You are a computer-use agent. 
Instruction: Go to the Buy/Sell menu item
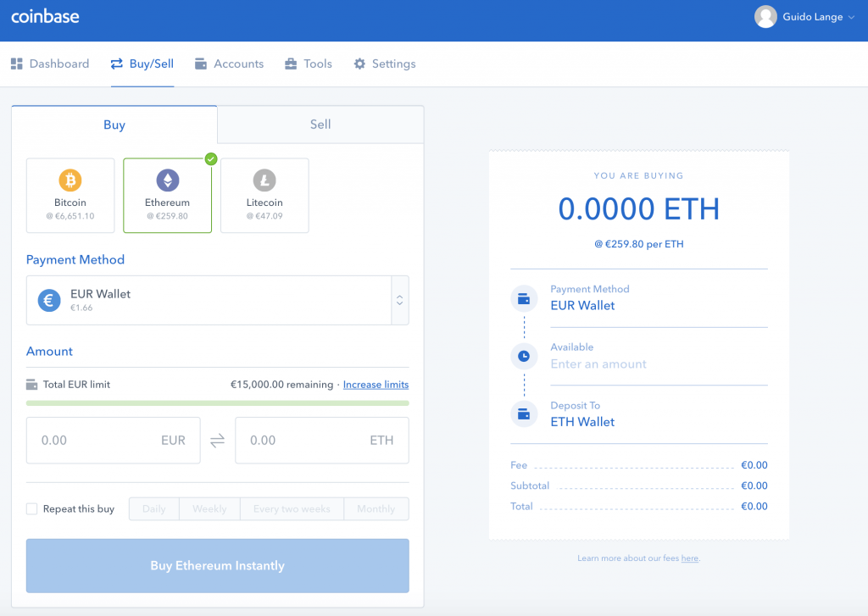[142, 64]
